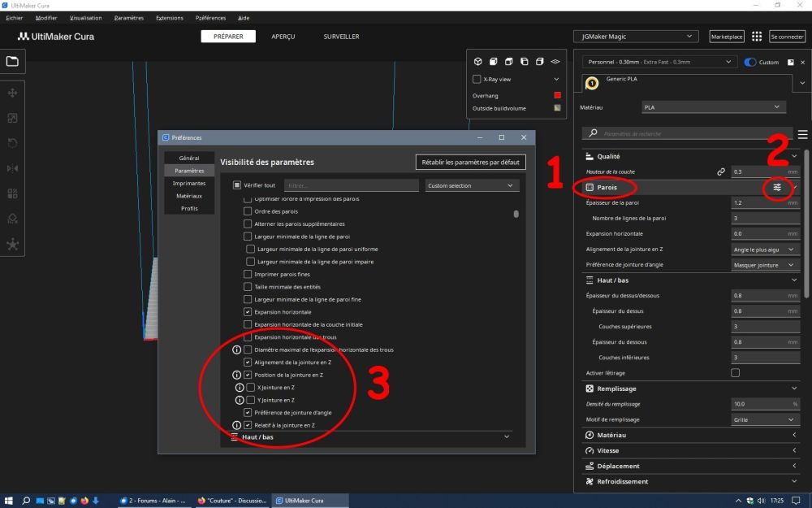This screenshot has width=812, height=508.
Task: Click the red Overhang color swatch
Action: click(557, 95)
